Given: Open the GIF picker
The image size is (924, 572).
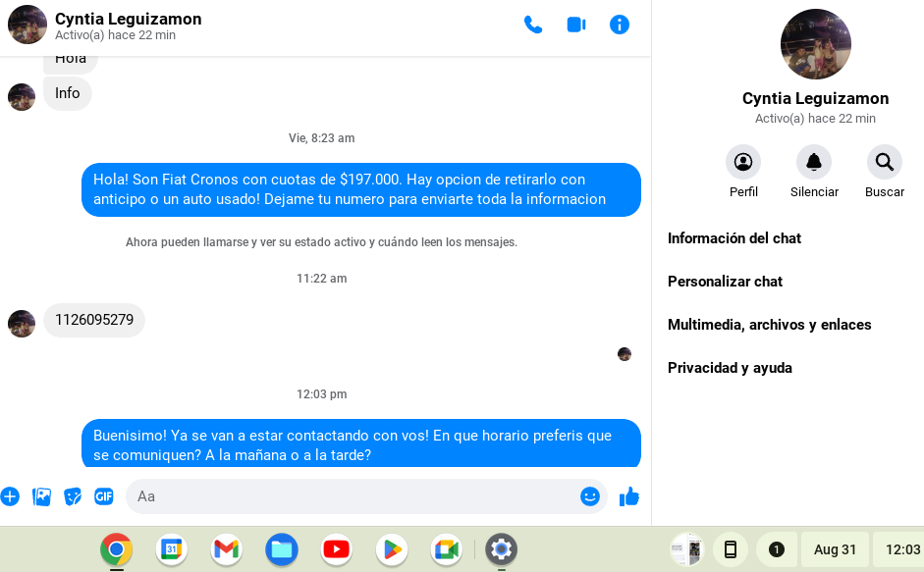Looking at the screenshot, I should coord(104,496).
